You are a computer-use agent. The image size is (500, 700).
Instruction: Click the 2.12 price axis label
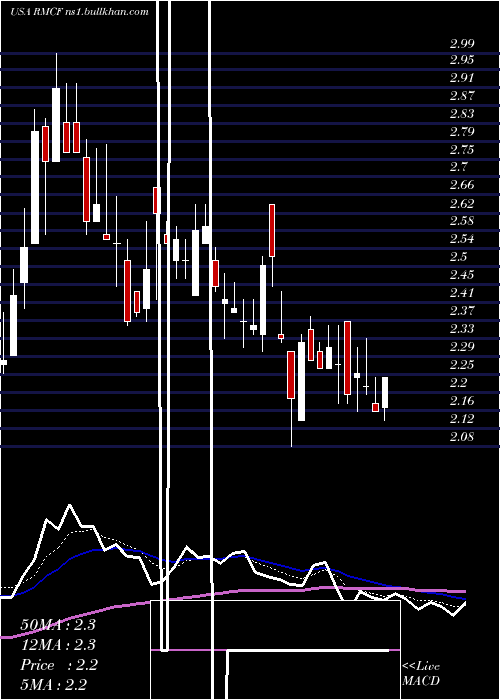point(462,418)
